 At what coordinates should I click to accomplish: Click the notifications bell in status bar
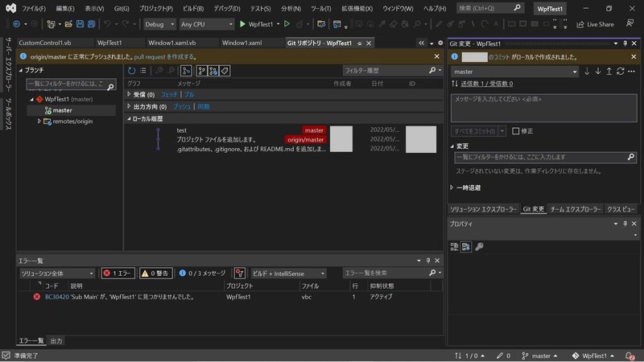pos(630,356)
